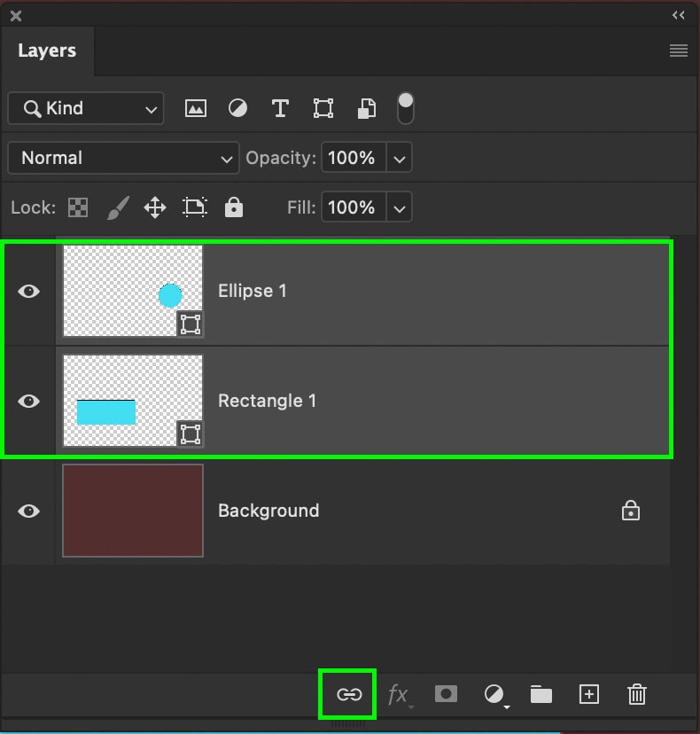Click the Background layer lock icon

click(x=631, y=511)
